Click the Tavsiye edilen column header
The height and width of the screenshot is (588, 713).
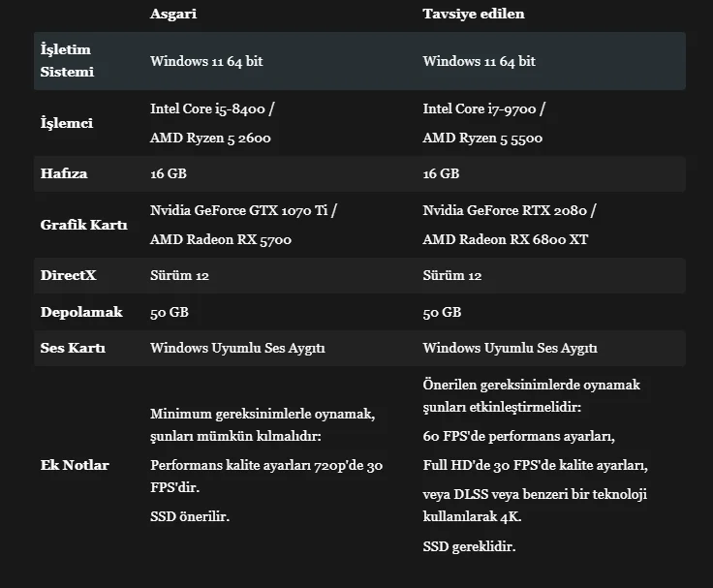pos(474,14)
